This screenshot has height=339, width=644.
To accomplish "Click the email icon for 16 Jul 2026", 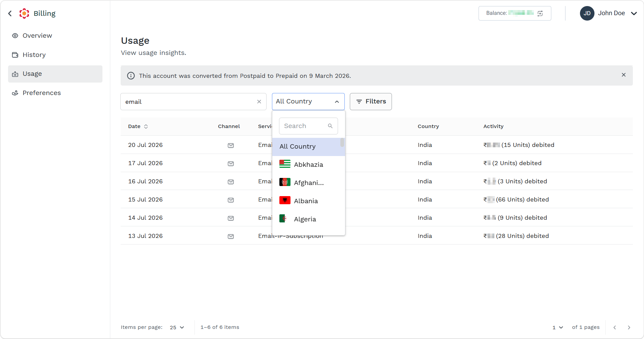I will point(231,182).
